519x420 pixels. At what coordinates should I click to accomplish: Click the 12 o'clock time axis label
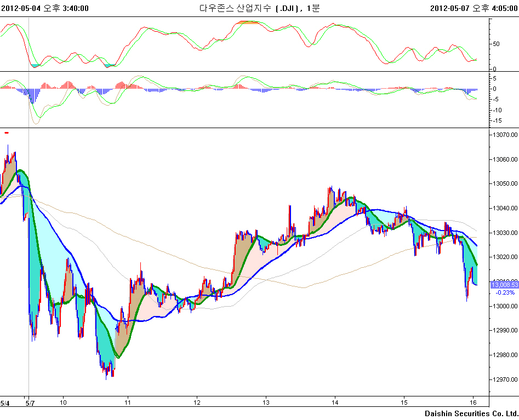coord(196,402)
